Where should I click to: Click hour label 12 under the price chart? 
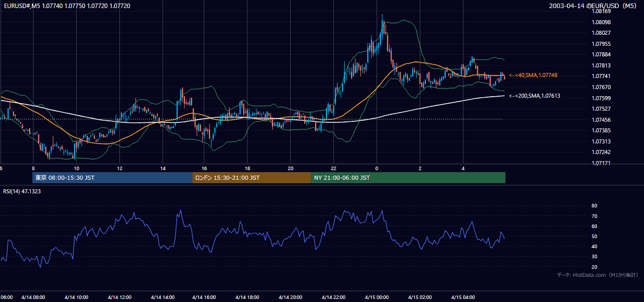(x=119, y=168)
